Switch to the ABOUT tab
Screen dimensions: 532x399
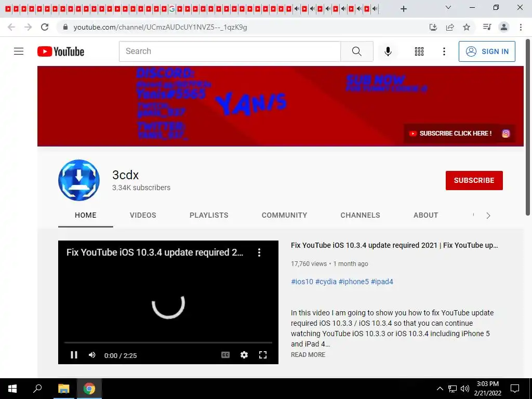coord(426,215)
